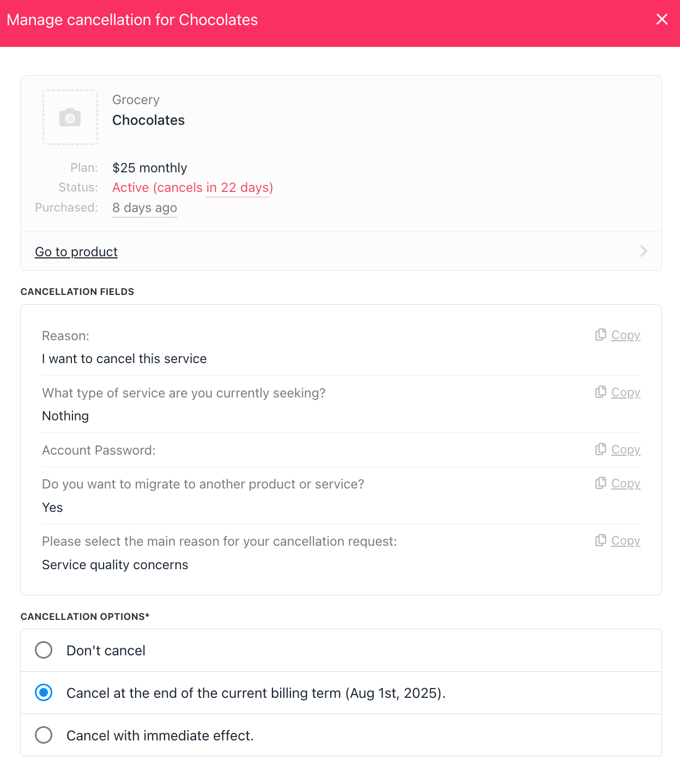The image size is (680, 784).
Task: Click the '8 days ago' purchased date
Action: (x=144, y=208)
